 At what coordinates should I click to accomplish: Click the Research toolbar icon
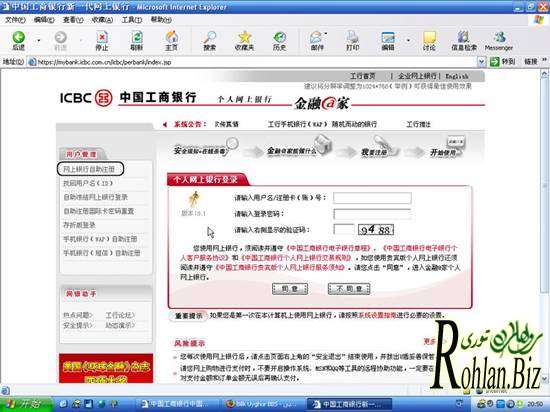coord(464,41)
